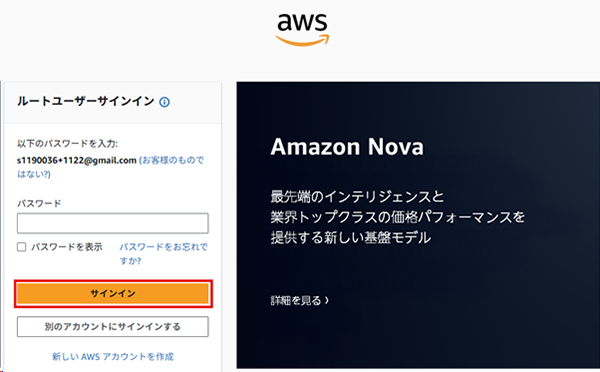Click the orange サインイン button

coord(113,294)
